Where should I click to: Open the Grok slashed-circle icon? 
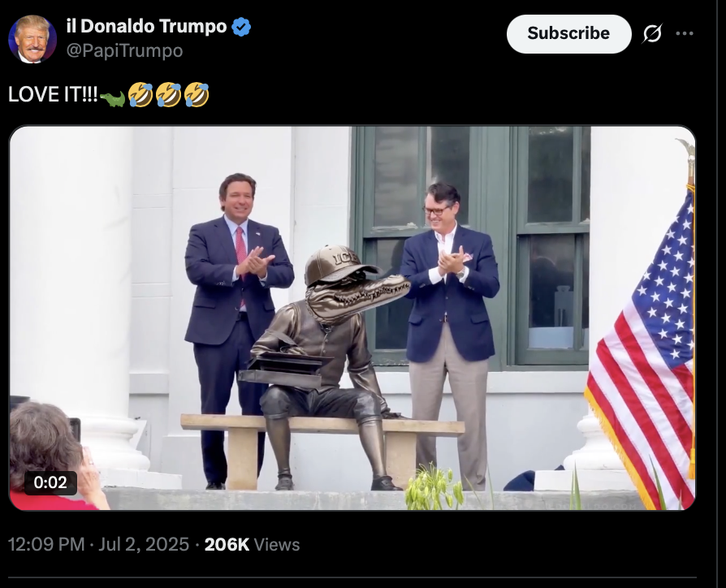click(x=652, y=33)
